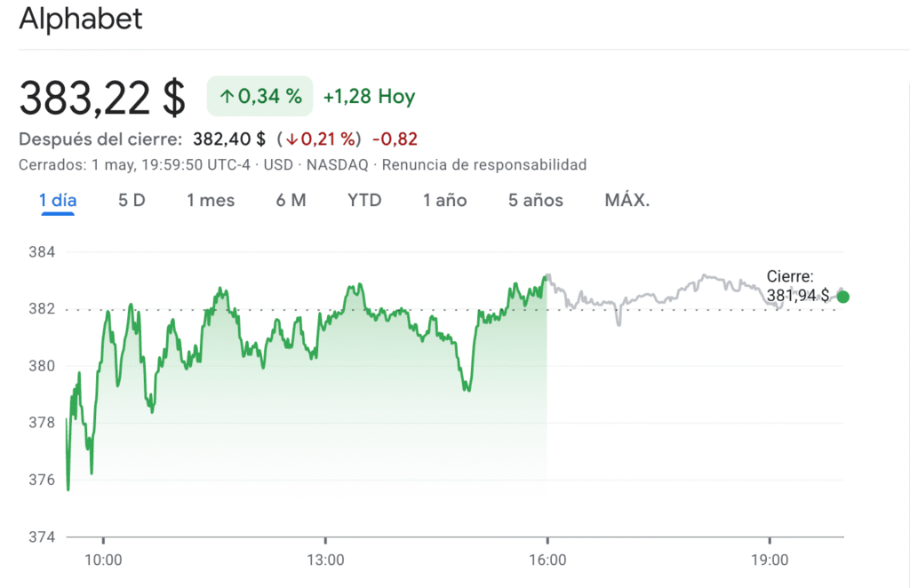Viewport: 910px width, 588px height.
Task: Click the Después del cierre label
Action: [x=100, y=139]
